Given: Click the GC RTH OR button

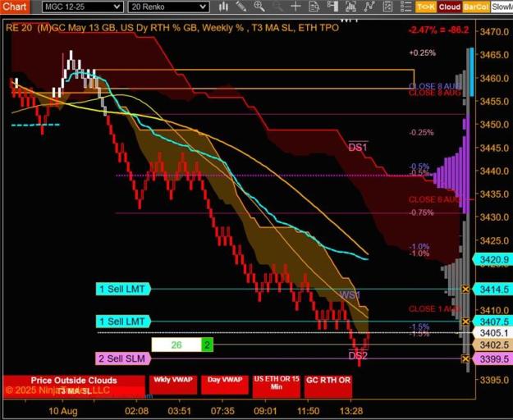Looking at the screenshot, I should point(328,385).
